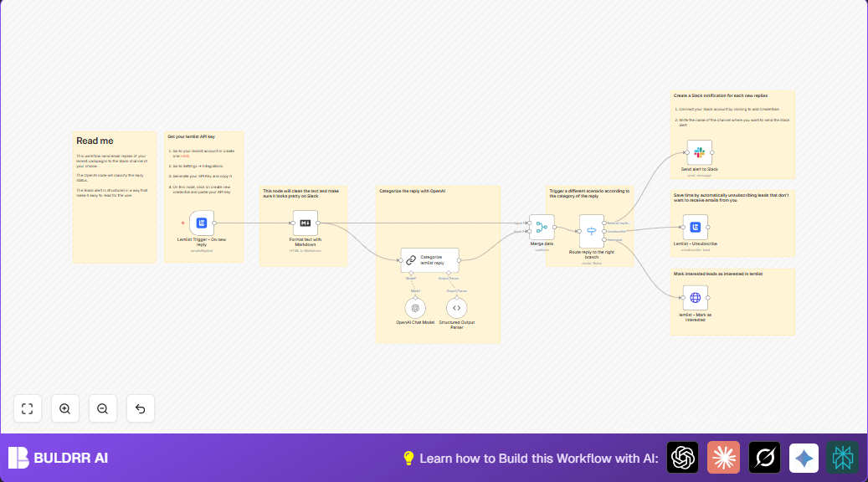
Task: Select the Lemlist Unsubscribe node
Action: point(696,227)
